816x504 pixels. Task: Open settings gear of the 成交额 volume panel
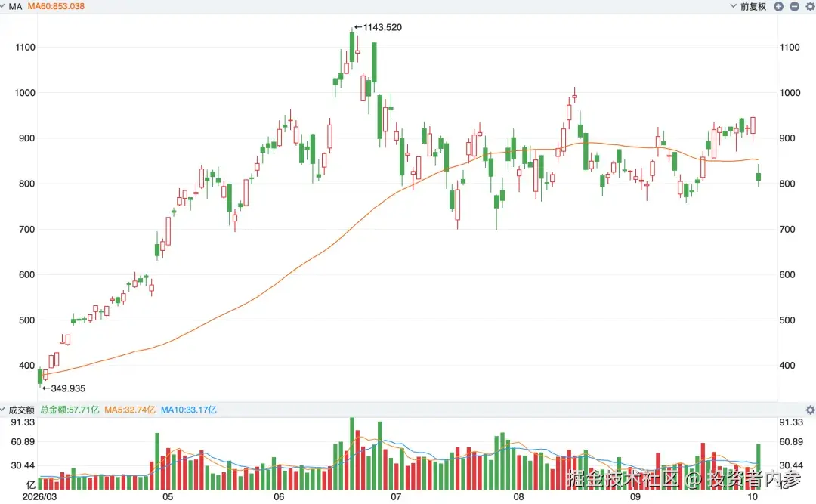click(810, 410)
